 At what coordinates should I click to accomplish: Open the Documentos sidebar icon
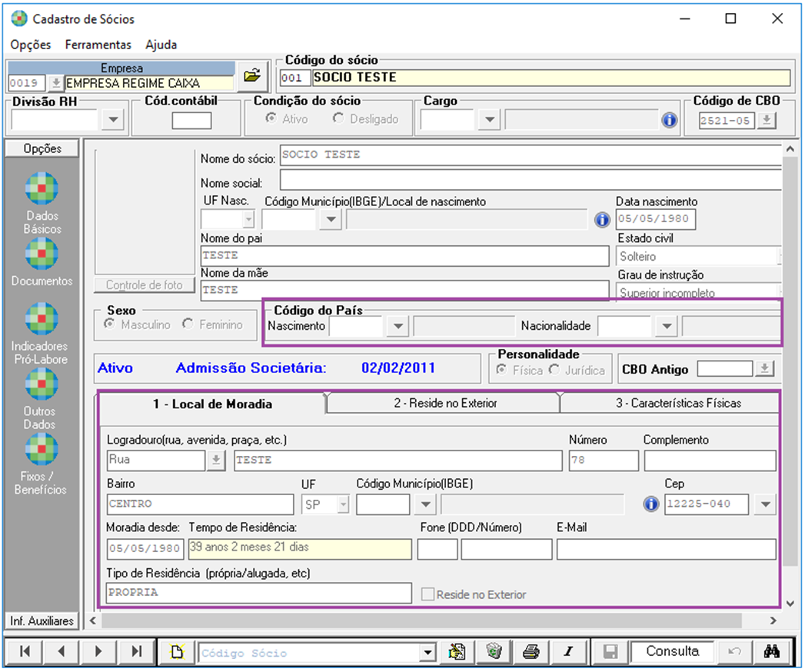[x=42, y=254]
